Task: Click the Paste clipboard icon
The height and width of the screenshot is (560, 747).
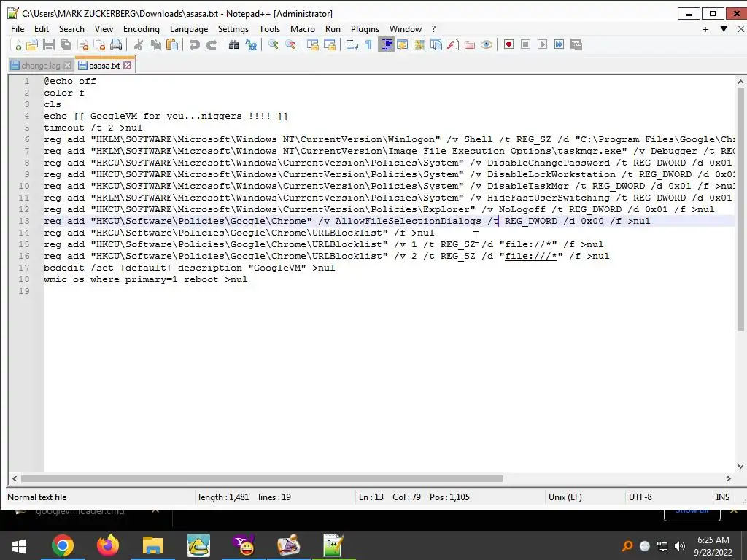Action: (x=172, y=44)
